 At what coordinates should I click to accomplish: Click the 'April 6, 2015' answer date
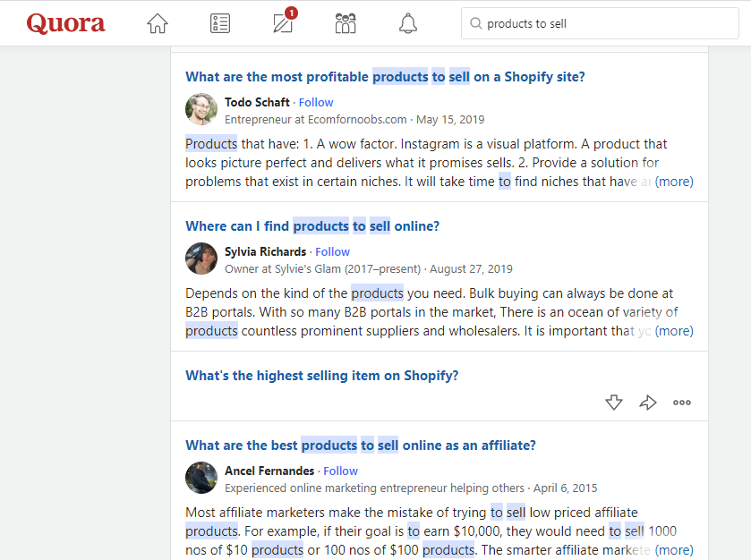[565, 488]
